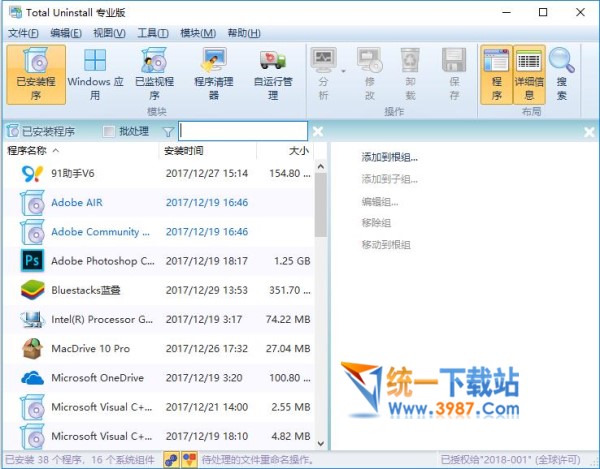Click the Bluestacks蓝叠 icon
Image resolution: width=600 pixels, height=469 pixels.
[x=33, y=290]
